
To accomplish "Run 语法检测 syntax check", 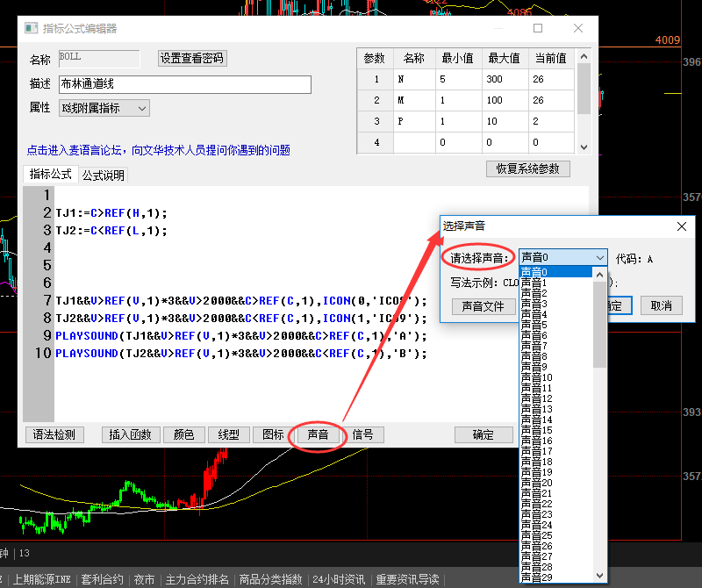I will coord(54,434).
